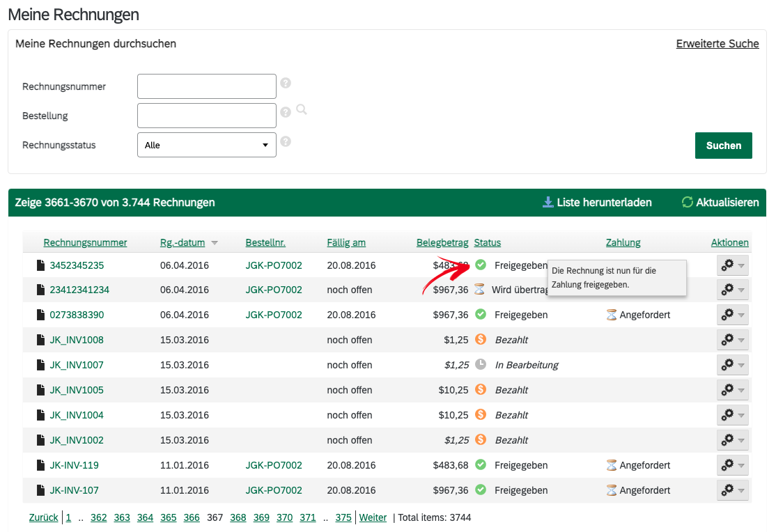
Task: Sort by Rechnungsnummer column header
Action: tap(85, 242)
